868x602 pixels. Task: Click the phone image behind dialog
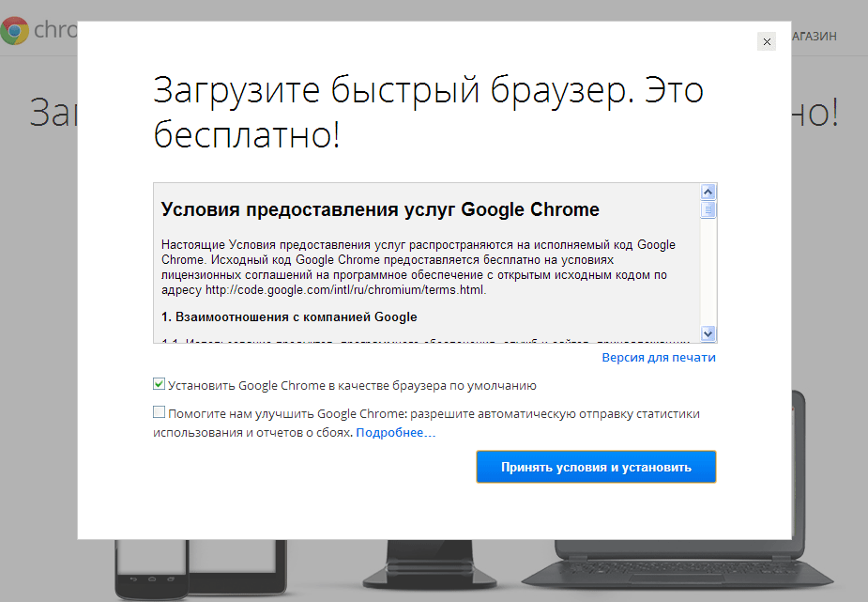point(152,570)
